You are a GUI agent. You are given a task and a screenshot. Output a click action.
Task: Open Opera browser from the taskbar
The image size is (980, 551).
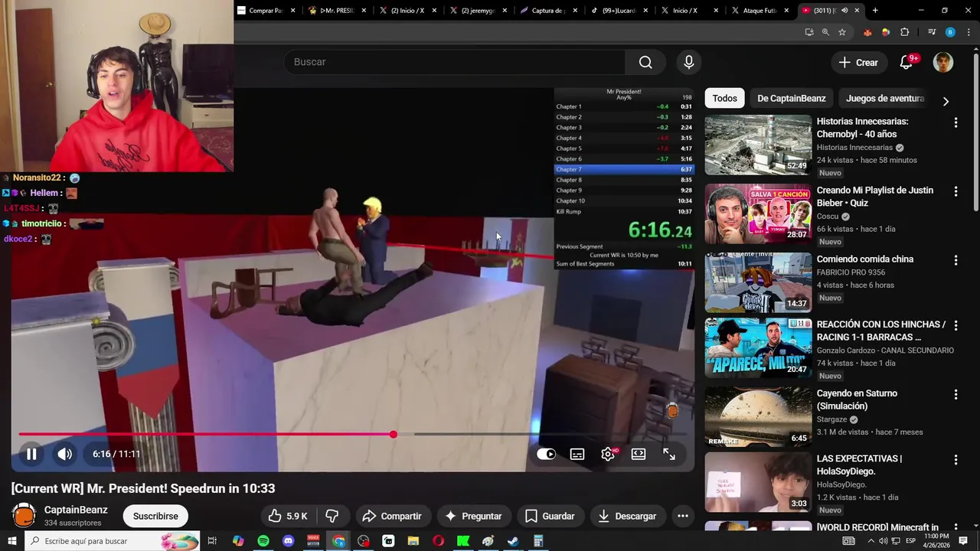point(438,541)
